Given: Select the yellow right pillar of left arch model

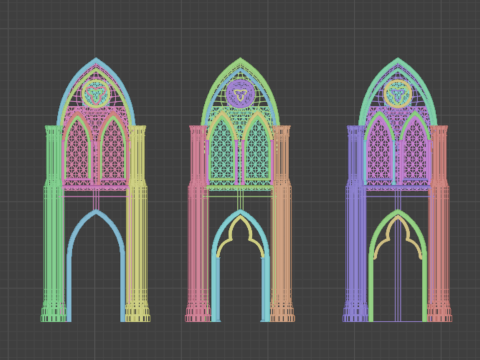Looking at the screenshot, I should [x=138, y=223].
